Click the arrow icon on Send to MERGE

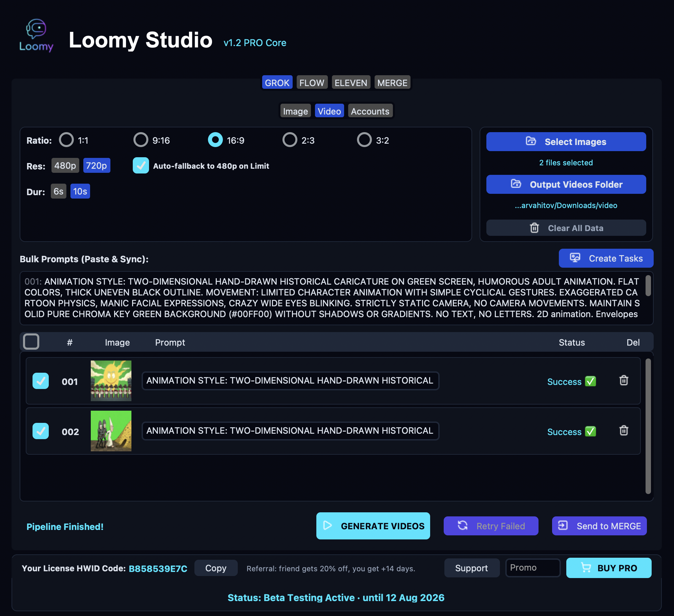coord(563,526)
